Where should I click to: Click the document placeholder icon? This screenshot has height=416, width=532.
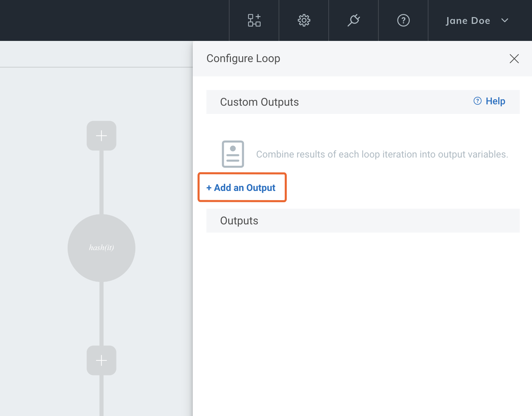click(x=233, y=154)
